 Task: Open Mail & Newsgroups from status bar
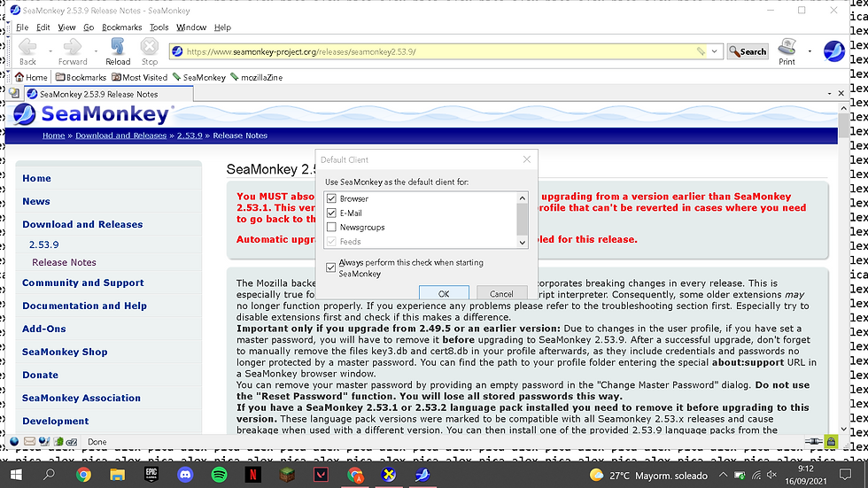29,442
